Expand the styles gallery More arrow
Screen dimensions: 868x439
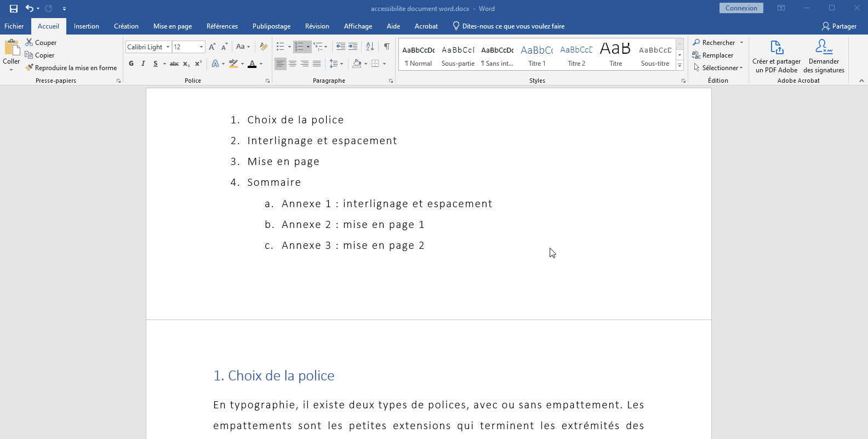pyautogui.click(x=679, y=65)
